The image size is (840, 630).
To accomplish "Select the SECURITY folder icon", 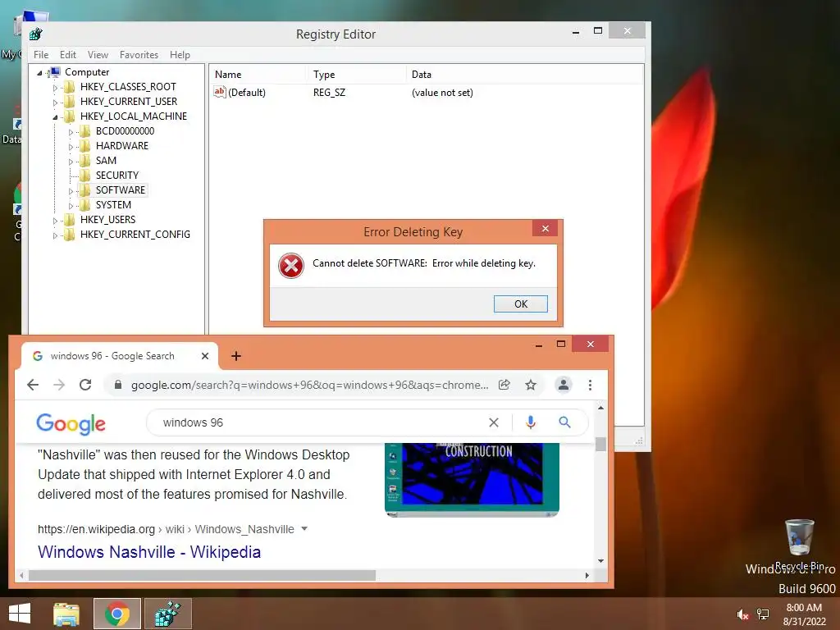I will pyautogui.click(x=84, y=176).
